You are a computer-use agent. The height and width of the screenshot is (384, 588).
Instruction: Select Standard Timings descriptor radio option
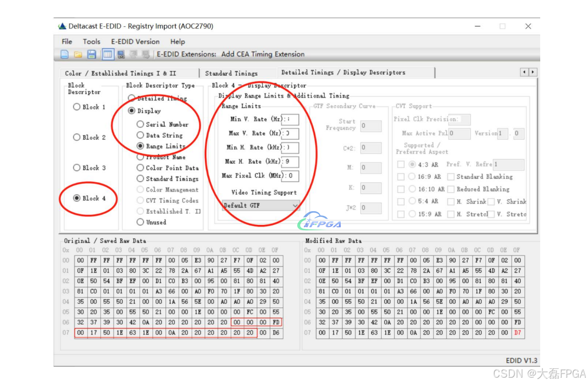pos(140,178)
